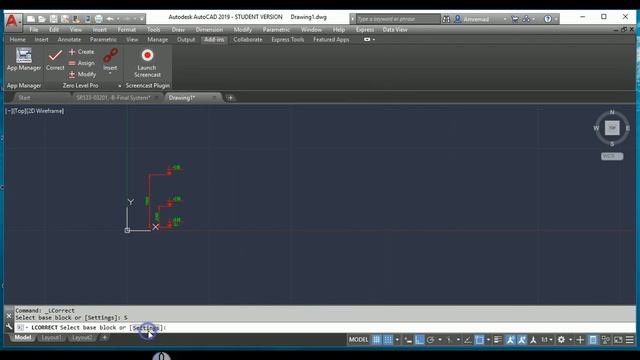
Task: Add a new layout with plus button
Action: (x=104, y=338)
